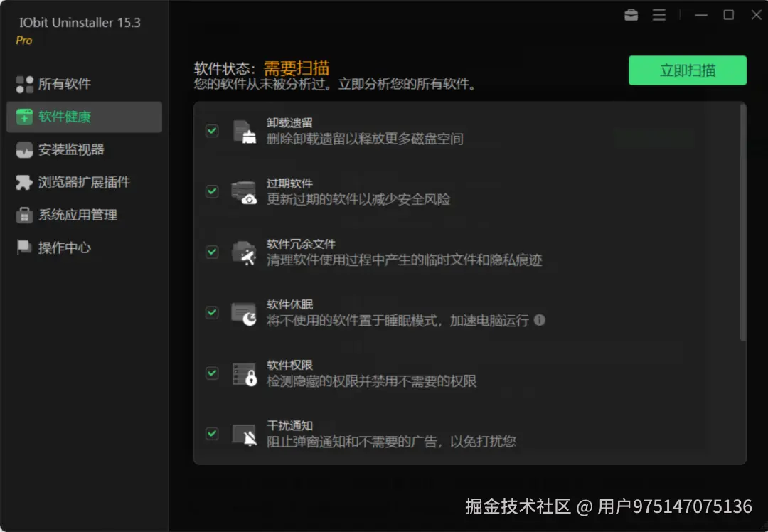Viewport: 768px width, 532px height.
Task: Click the 软件冗余文件 cleanup icon
Action: pyautogui.click(x=245, y=252)
